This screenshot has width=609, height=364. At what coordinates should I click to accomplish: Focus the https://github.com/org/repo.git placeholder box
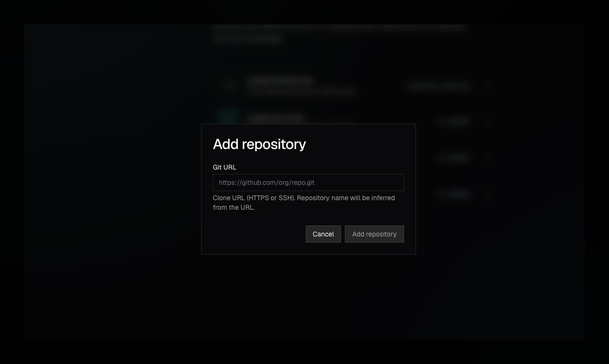308,182
